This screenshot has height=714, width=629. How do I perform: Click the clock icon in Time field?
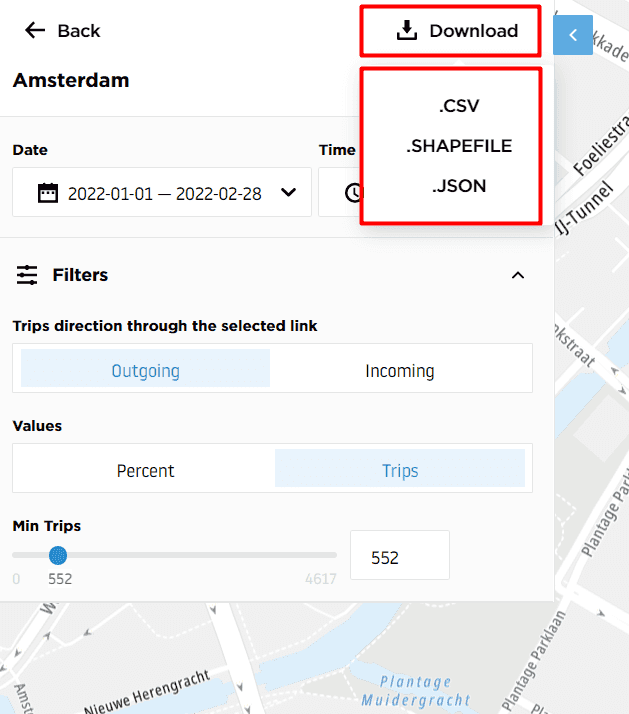(353, 193)
